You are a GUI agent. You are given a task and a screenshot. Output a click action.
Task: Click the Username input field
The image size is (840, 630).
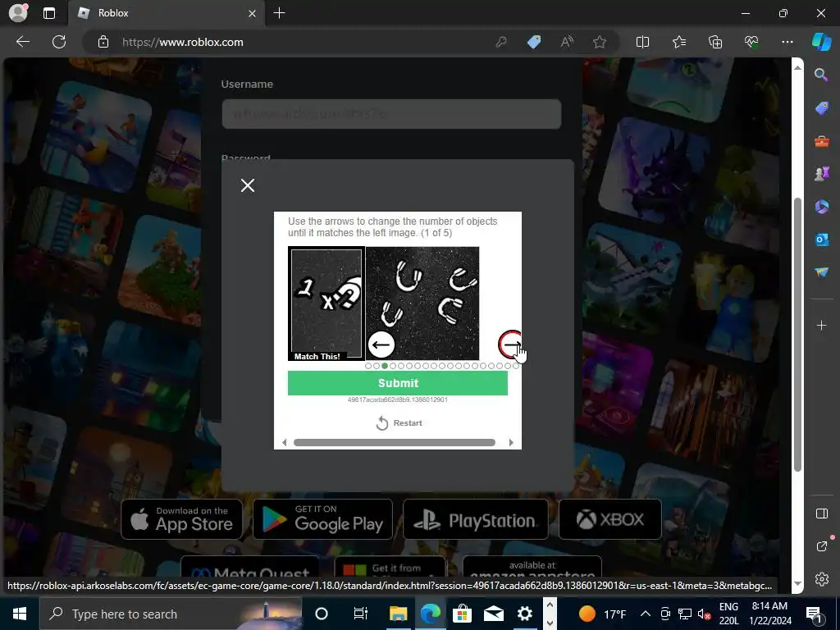click(x=391, y=114)
